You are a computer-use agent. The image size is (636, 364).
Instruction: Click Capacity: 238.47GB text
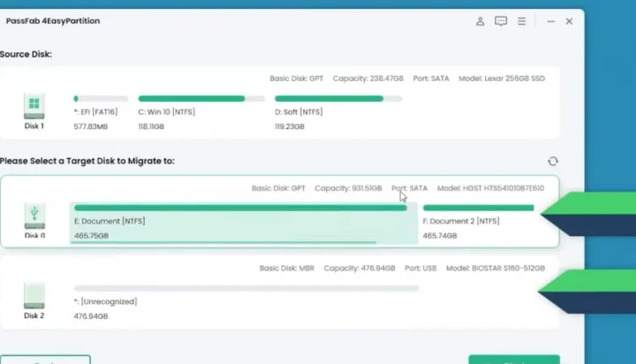[x=367, y=79]
